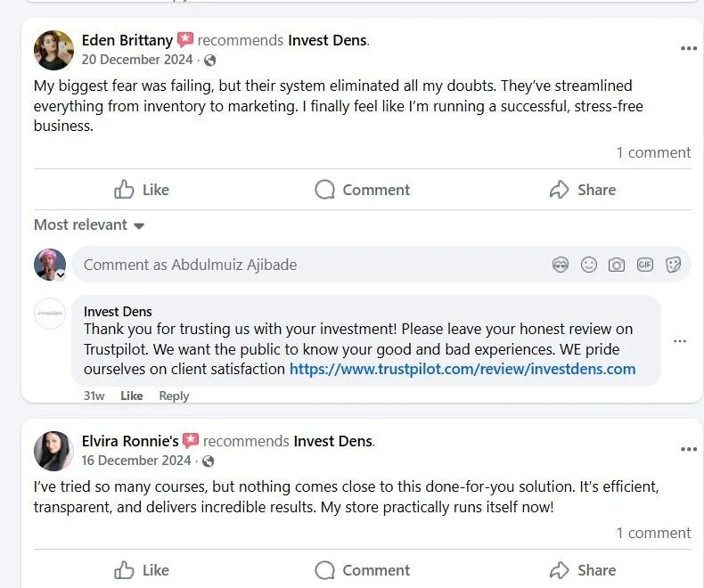
Task: Show the 1 comment on Elvira's post
Action: pyautogui.click(x=653, y=533)
